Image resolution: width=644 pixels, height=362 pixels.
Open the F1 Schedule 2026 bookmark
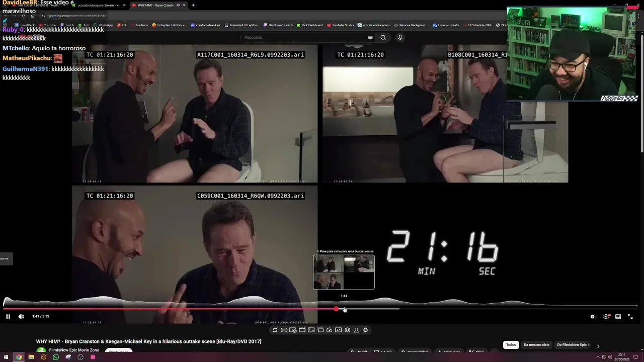coord(477,25)
